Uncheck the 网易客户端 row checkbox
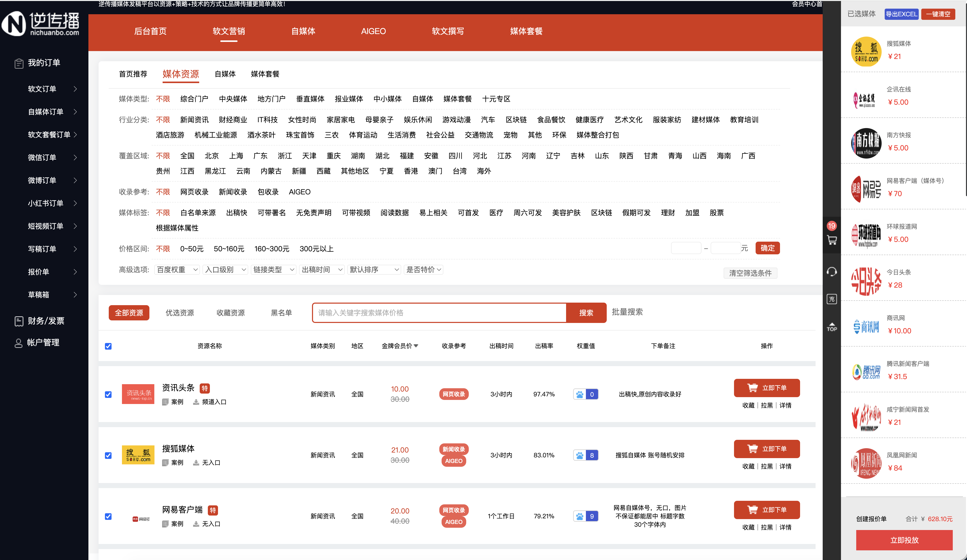Image resolution: width=967 pixels, height=560 pixels. point(108,517)
